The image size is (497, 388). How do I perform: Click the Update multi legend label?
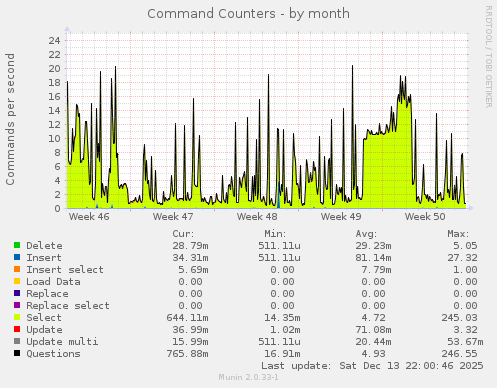click(62, 342)
